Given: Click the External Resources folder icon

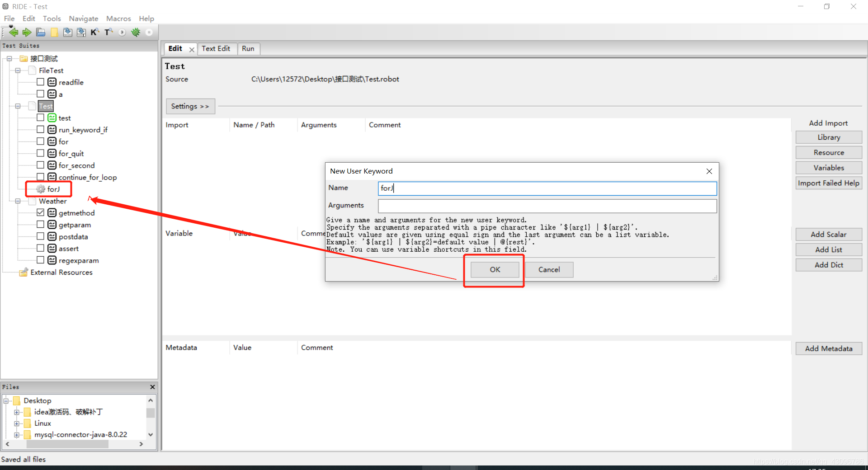Looking at the screenshot, I should (x=24, y=272).
